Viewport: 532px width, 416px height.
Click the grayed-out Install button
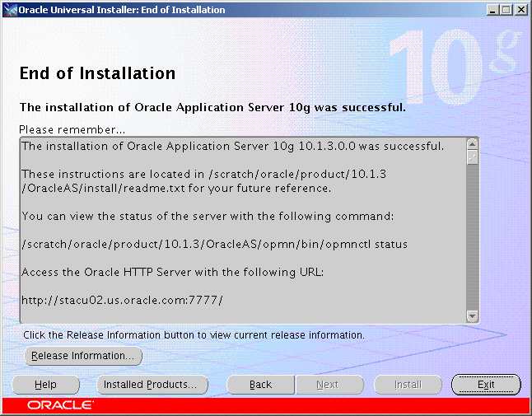click(x=408, y=385)
